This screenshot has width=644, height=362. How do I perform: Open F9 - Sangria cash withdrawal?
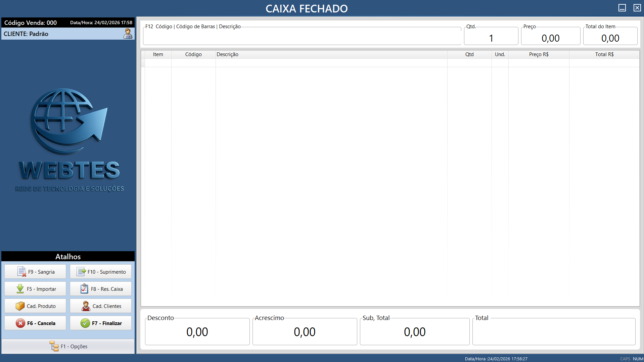click(35, 272)
